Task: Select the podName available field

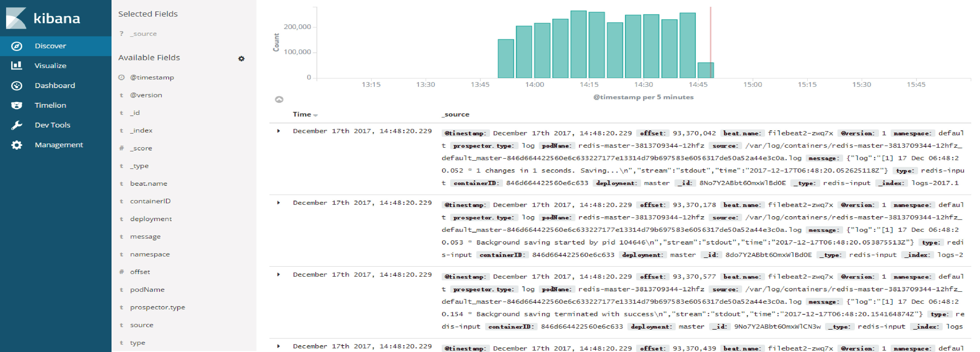Action: [x=147, y=290]
